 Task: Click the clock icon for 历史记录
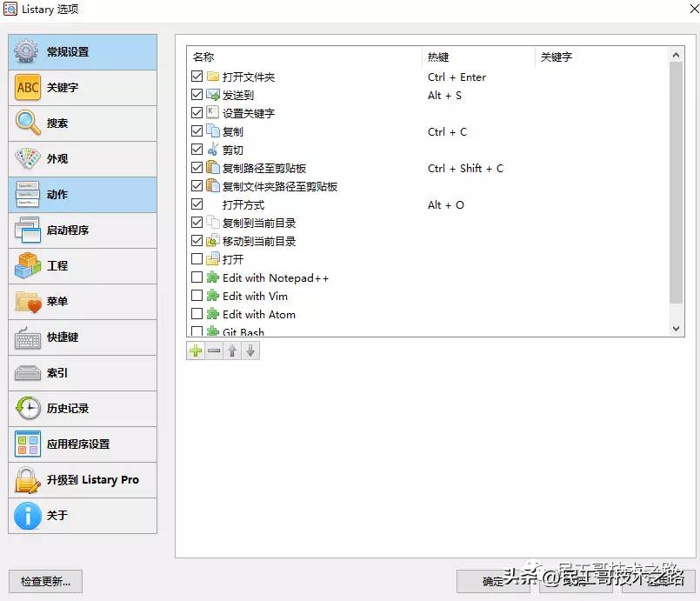pyautogui.click(x=27, y=408)
